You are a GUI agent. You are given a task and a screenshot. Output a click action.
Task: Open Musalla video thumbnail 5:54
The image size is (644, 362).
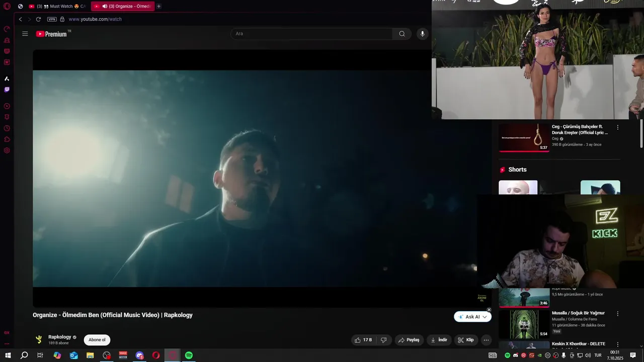[524, 323]
